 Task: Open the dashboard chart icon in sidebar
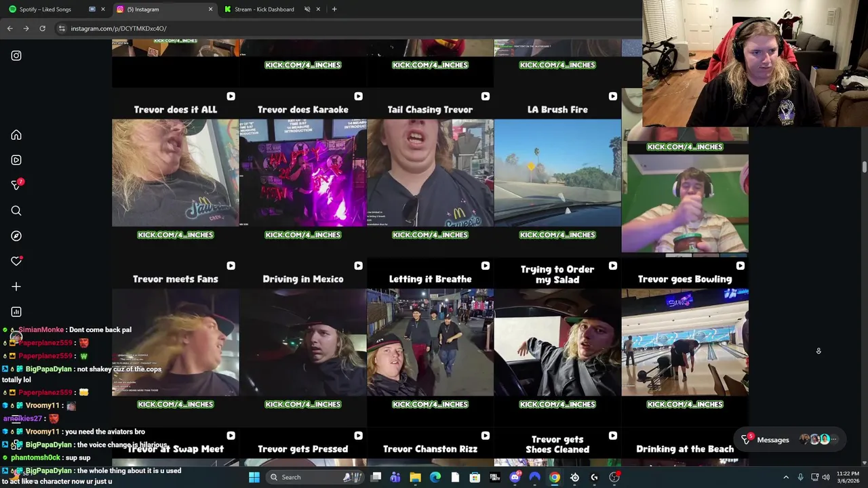point(16,312)
